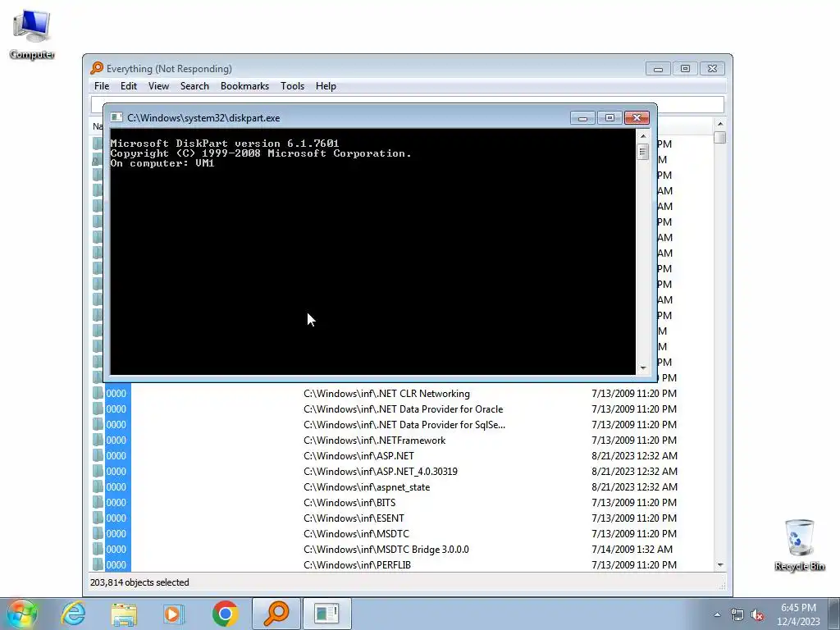Show hidden system tray icons arrow
This screenshot has height=630, width=840.
pos(717,614)
